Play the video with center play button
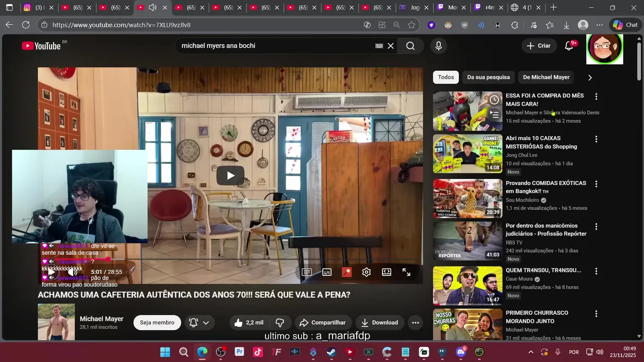The image size is (644, 362). tap(230, 175)
